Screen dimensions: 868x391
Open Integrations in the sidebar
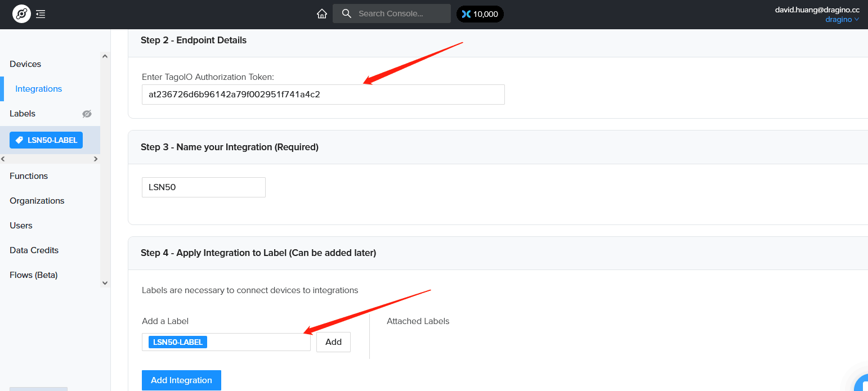point(39,89)
